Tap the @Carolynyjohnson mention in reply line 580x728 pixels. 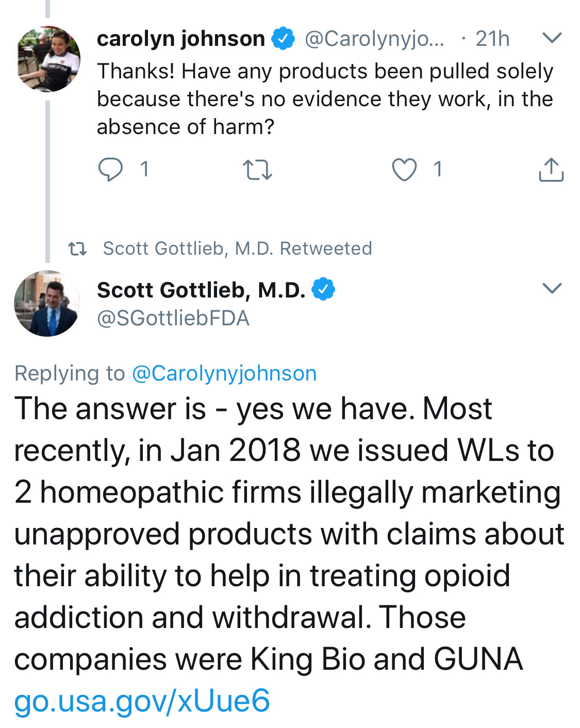point(224,373)
